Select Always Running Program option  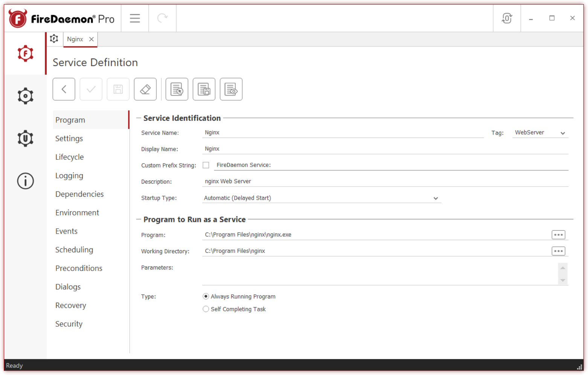pyautogui.click(x=239, y=297)
